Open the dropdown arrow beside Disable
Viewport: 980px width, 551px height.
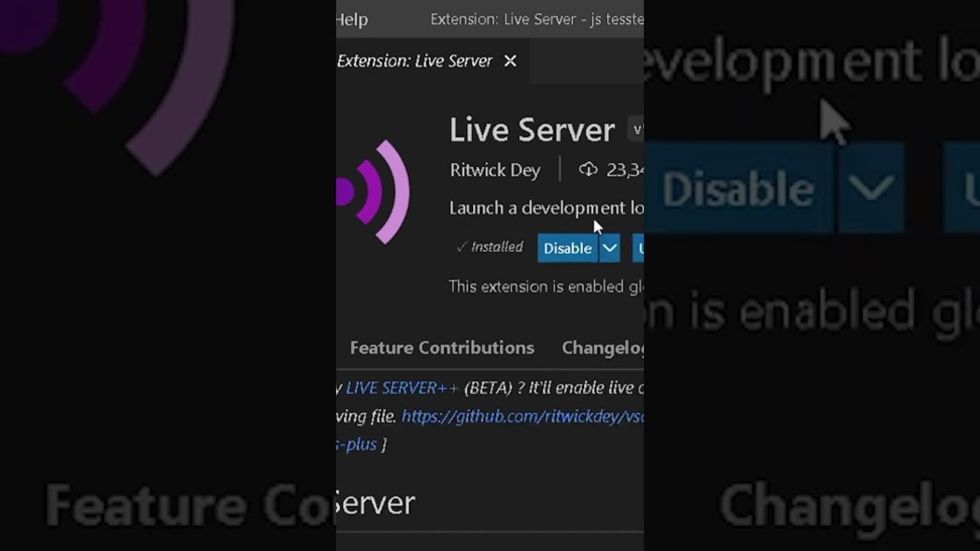click(609, 248)
